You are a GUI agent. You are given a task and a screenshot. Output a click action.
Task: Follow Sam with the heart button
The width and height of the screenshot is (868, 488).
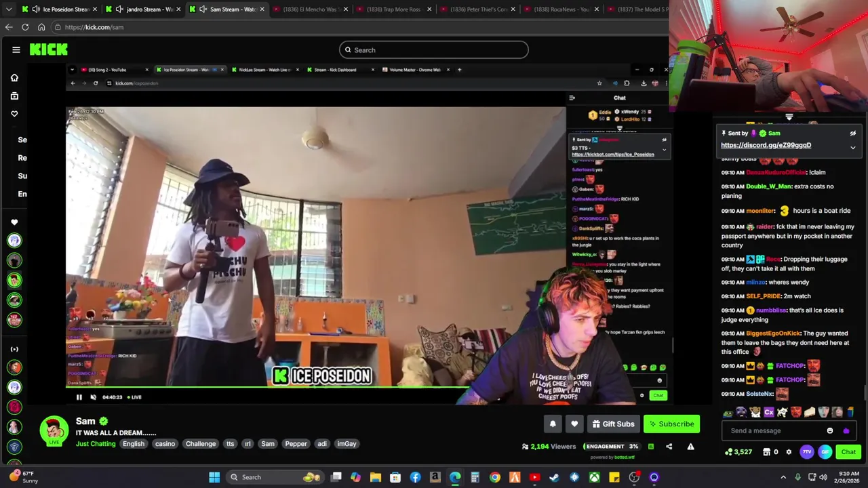(x=574, y=424)
